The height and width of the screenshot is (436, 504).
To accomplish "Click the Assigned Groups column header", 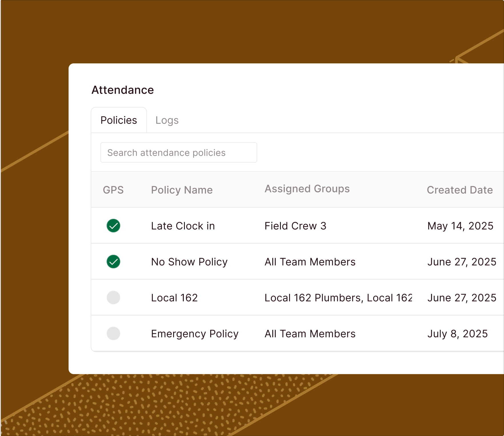I will [307, 188].
